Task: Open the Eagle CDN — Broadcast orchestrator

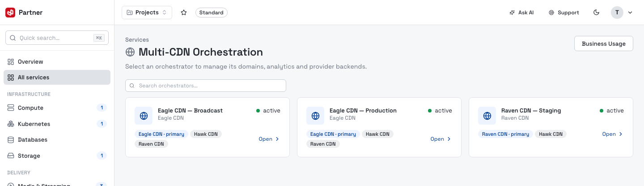Action: 269,139
